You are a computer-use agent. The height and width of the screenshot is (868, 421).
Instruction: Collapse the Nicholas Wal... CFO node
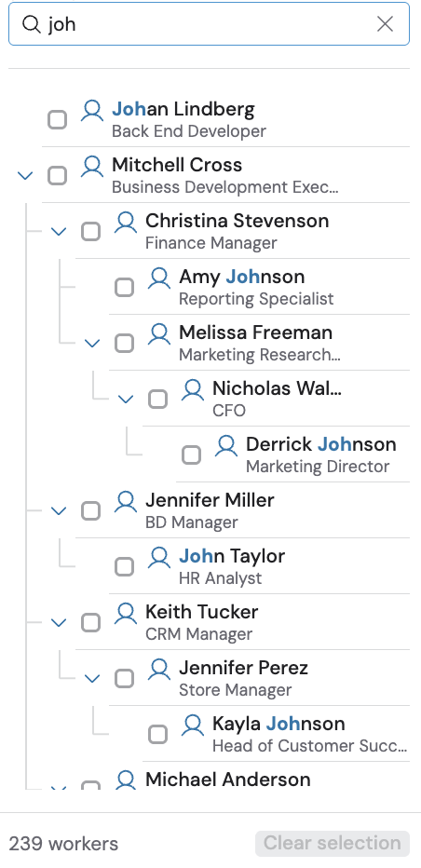[126, 400]
